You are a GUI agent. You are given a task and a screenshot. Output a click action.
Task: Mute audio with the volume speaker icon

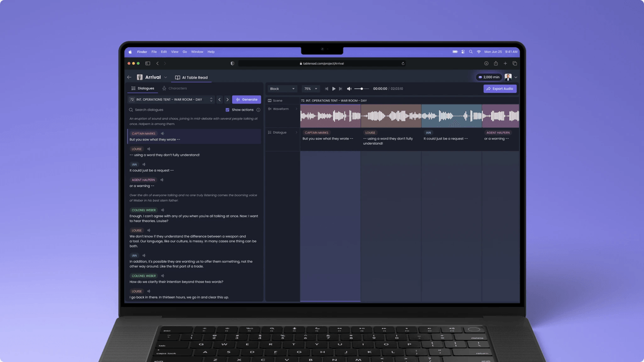[349, 88]
